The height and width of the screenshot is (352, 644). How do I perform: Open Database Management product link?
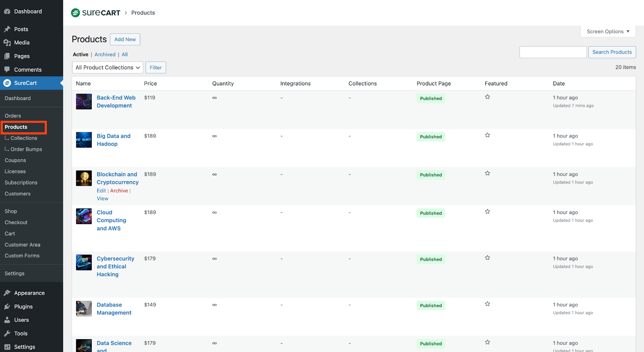(114, 309)
